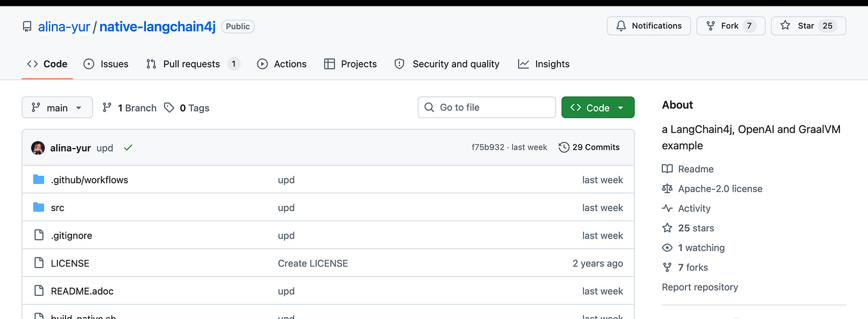
Task: Star the repository
Action: point(808,26)
